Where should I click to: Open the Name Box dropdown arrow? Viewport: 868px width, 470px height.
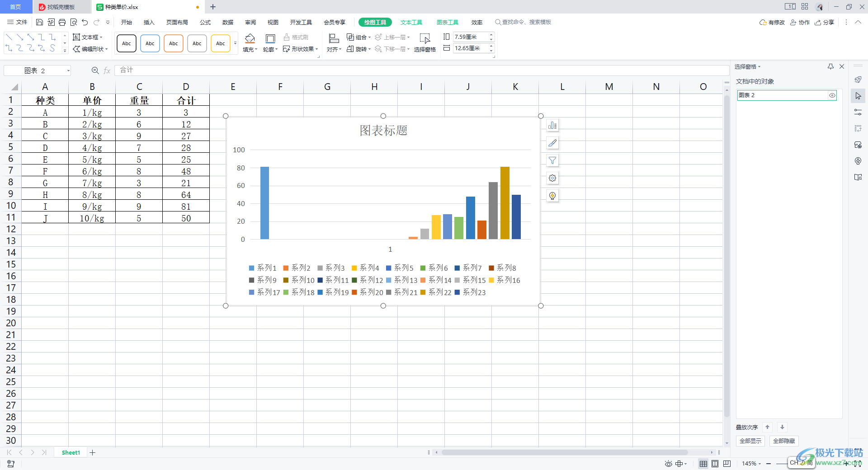click(68, 70)
